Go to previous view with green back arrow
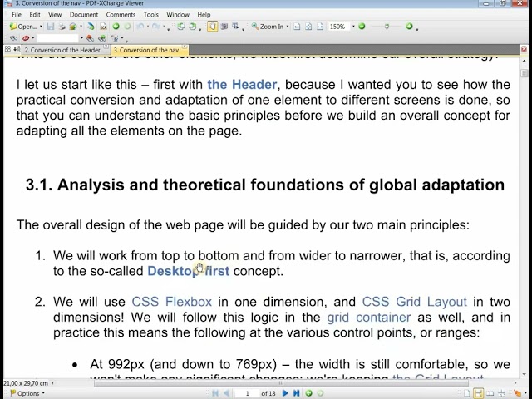Image resolution: width=532 pixels, height=399 pixels. [116, 27]
